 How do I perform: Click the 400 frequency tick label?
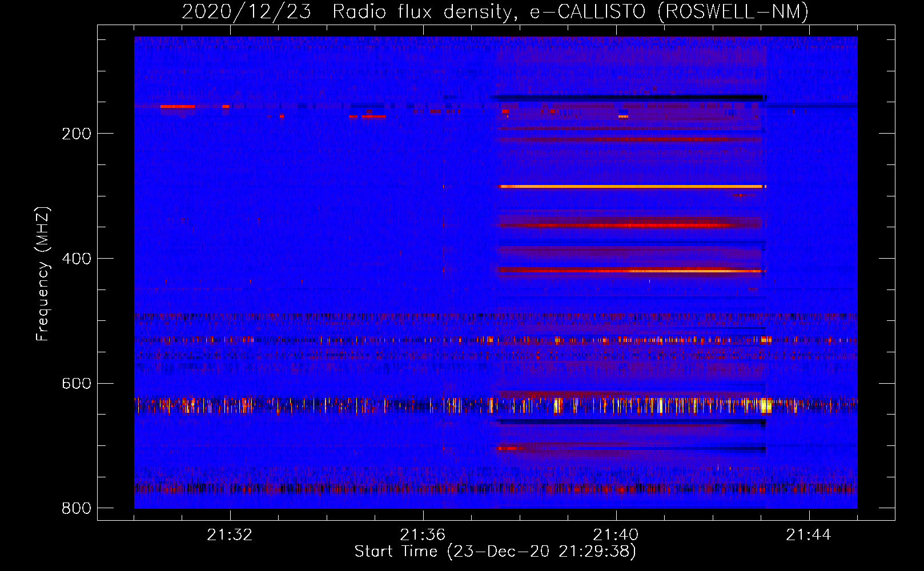(77, 259)
